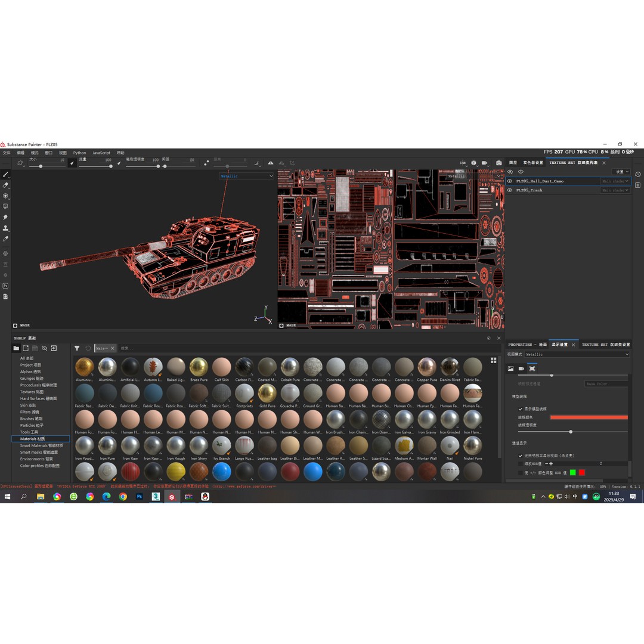Uncheck the unlit channel display checkbox
The image size is (644, 644).
521,456
